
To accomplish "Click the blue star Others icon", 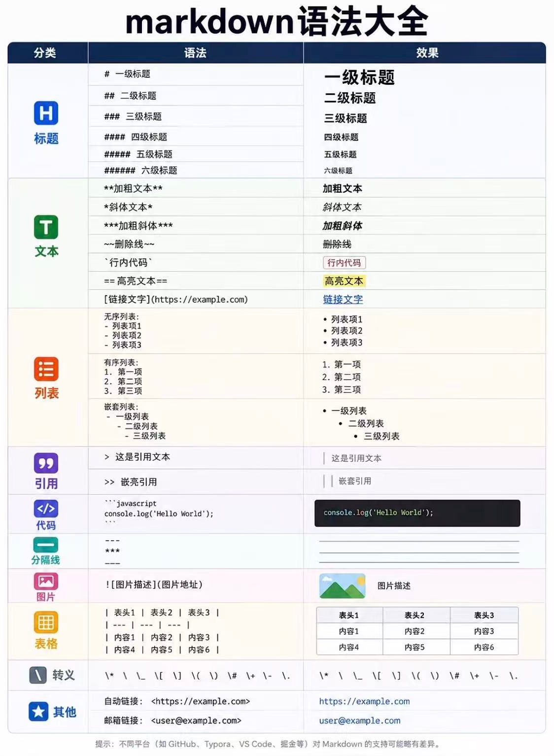I will (38, 712).
